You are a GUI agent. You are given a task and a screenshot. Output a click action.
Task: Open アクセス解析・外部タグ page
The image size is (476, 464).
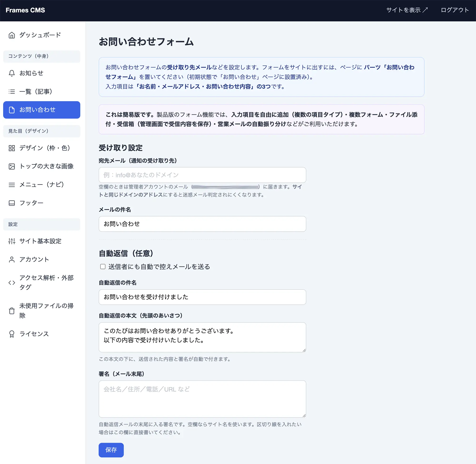[x=42, y=283]
